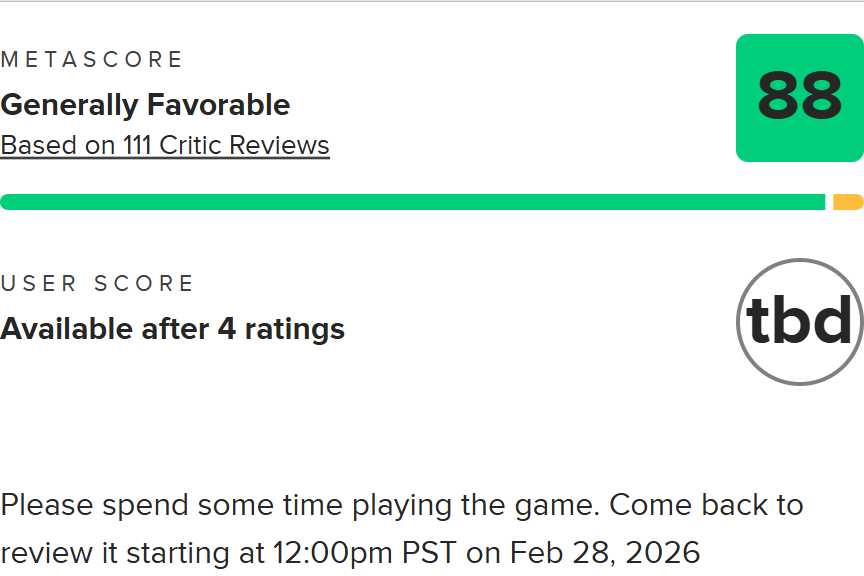
Task: Open the Based on 111 Critic Reviews link
Action: click(165, 145)
